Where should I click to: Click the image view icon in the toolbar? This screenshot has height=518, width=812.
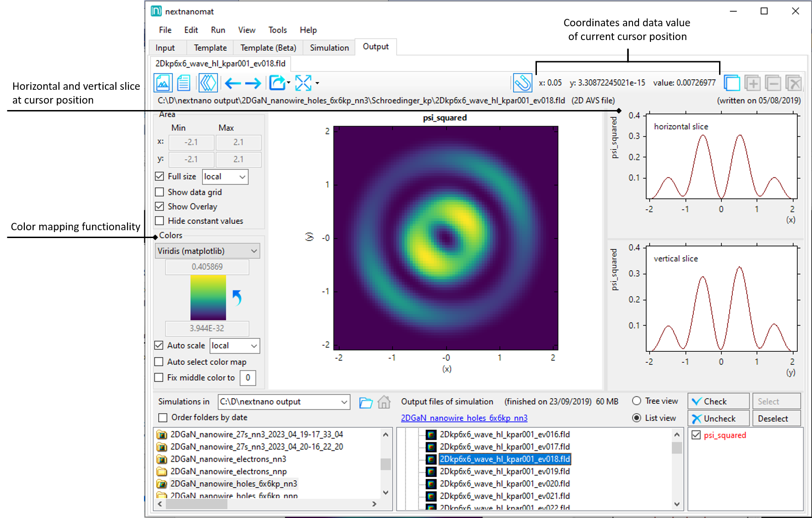[163, 83]
